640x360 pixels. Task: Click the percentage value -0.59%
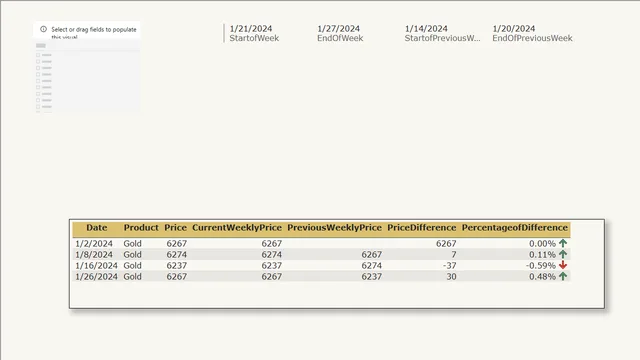(x=541, y=266)
